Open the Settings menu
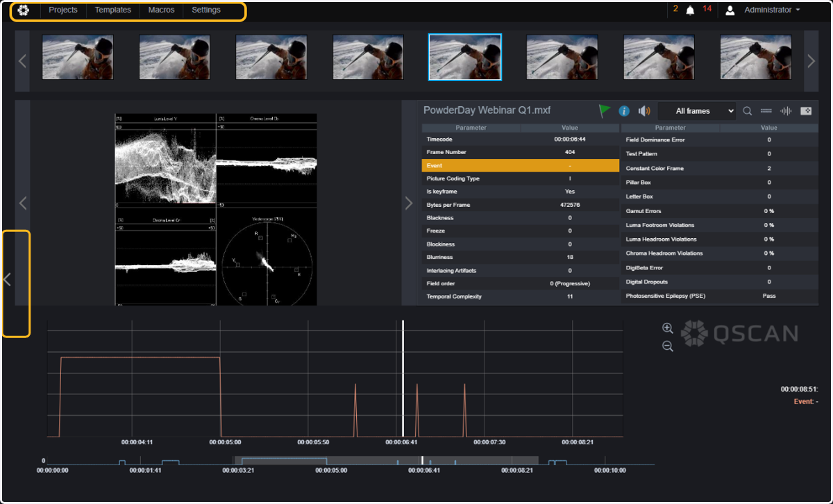Viewport: 833px width, 504px height. 206,10
